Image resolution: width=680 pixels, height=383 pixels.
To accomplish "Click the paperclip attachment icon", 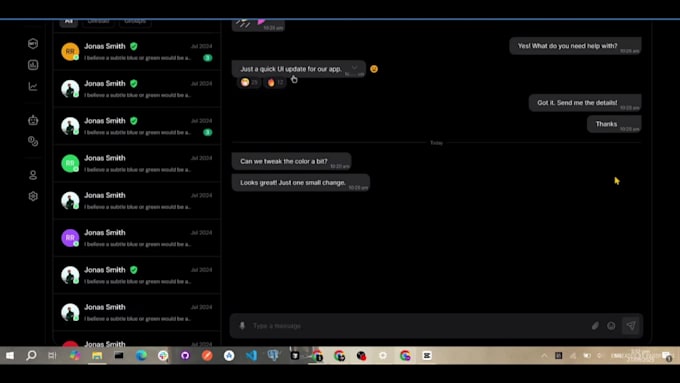I will (x=595, y=326).
